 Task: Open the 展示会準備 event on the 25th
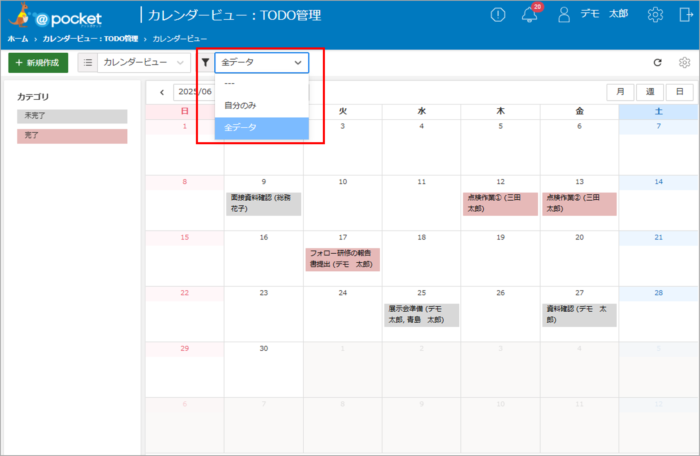[x=421, y=315]
